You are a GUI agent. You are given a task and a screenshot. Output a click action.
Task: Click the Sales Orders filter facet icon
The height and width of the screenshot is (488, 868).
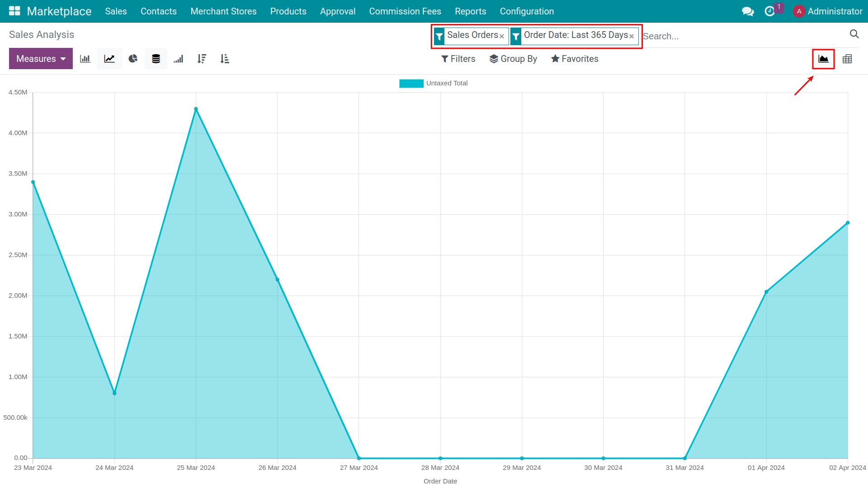[x=439, y=36]
